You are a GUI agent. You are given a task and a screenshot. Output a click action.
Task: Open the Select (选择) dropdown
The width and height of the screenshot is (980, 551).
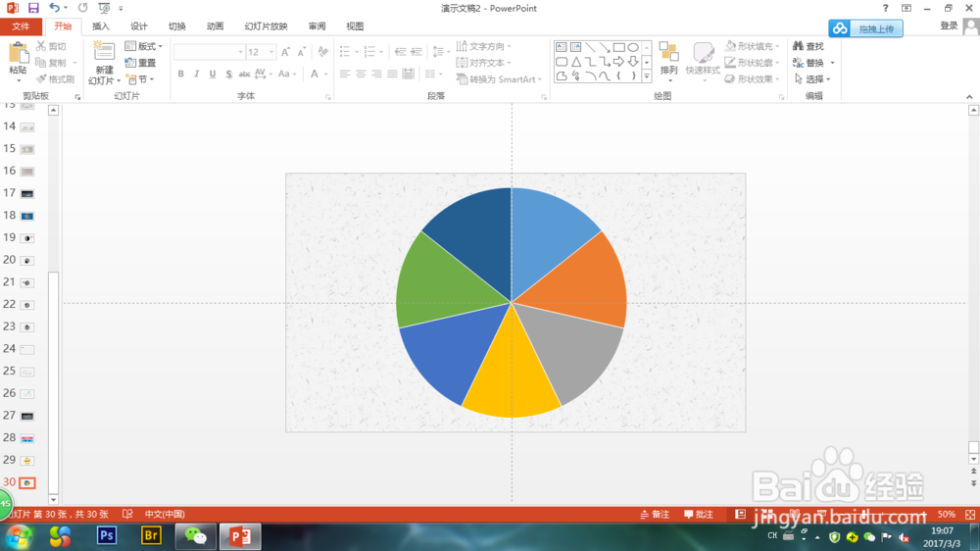[x=812, y=79]
